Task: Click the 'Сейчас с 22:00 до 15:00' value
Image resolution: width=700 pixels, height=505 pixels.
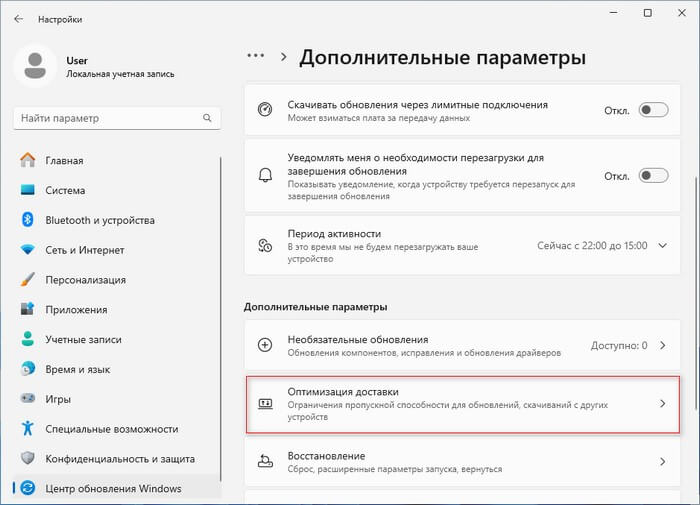Action: click(592, 246)
